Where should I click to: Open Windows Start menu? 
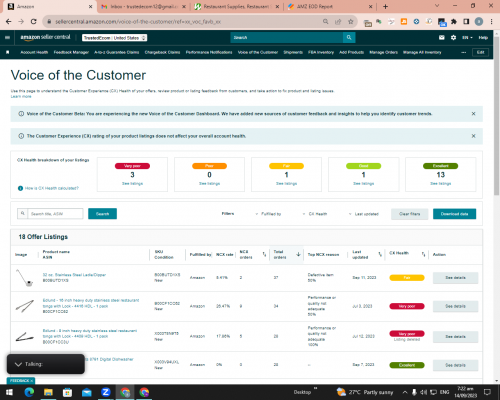(9, 392)
